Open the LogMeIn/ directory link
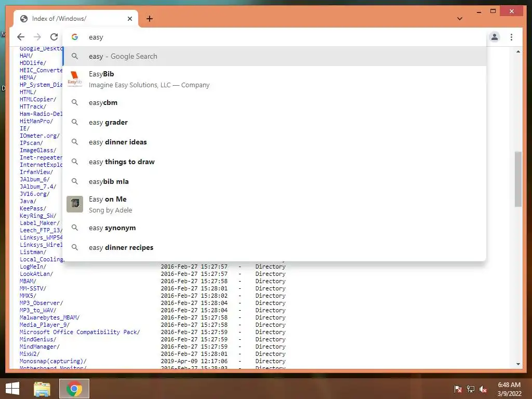The width and height of the screenshot is (532, 399). click(x=33, y=267)
